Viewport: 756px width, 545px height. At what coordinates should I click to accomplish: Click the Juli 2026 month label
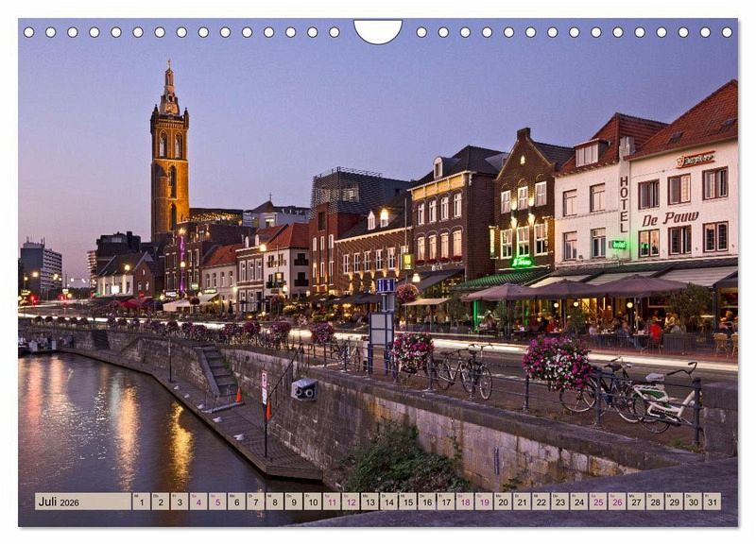pos(59,502)
